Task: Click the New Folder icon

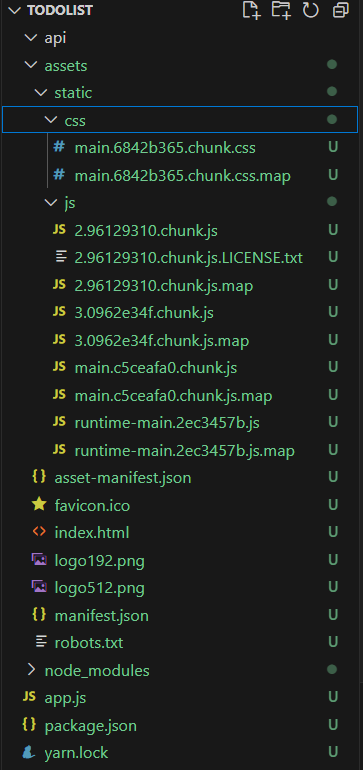Action: (x=281, y=10)
